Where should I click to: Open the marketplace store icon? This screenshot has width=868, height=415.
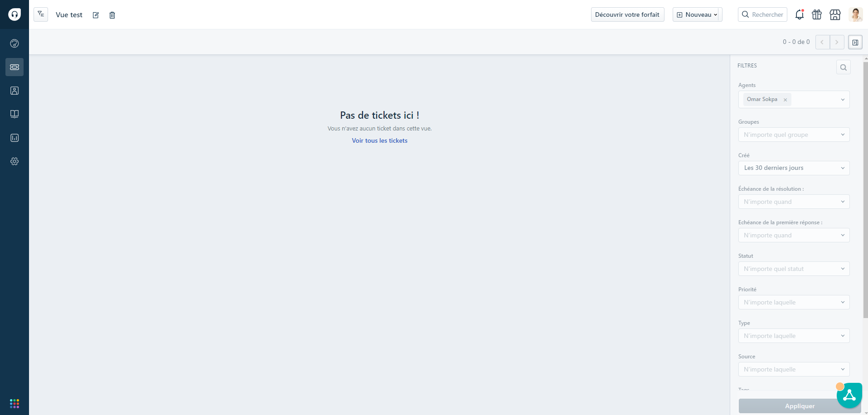tap(835, 14)
